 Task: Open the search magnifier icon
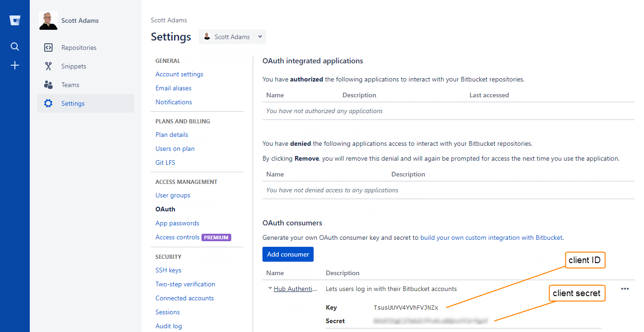point(14,47)
